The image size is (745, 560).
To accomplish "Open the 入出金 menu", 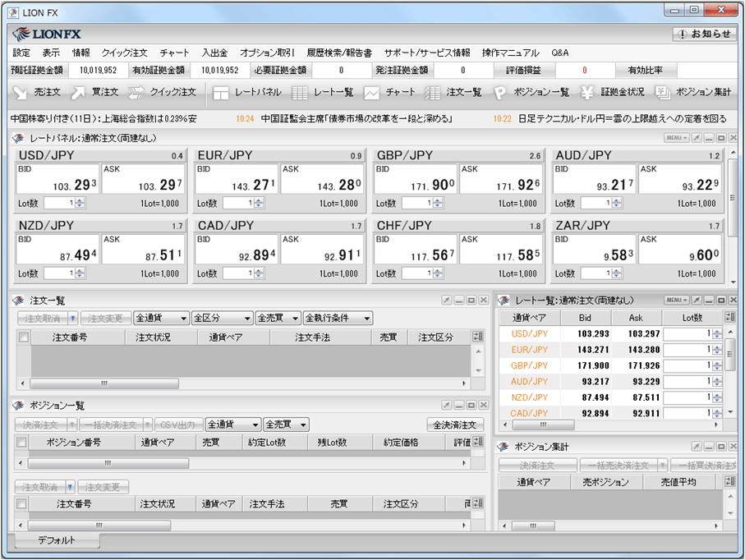I will [x=214, y=53].
